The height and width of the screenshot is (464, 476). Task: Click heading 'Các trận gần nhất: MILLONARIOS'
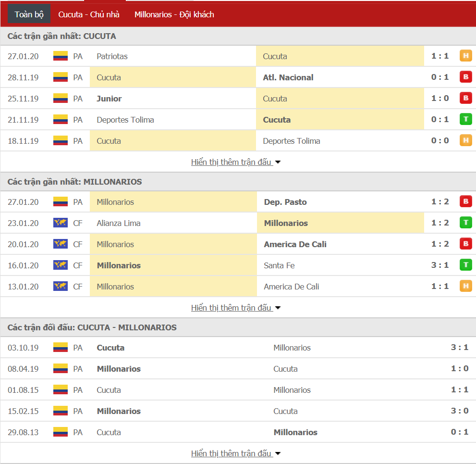click(x=74, y=182)
